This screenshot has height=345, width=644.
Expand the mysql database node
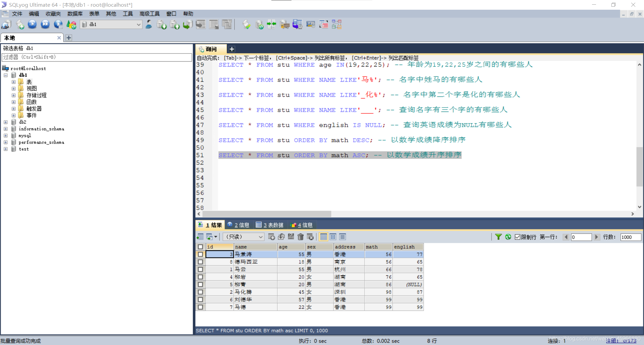(6, 135)
